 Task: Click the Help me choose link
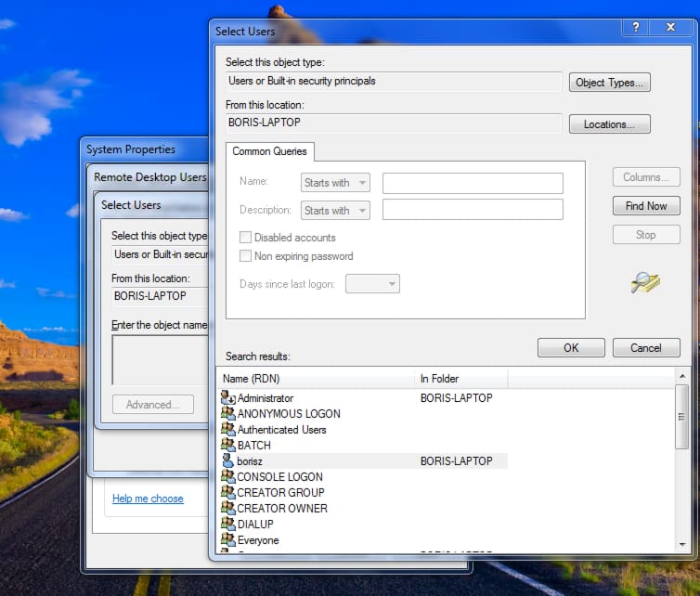[148, 499]
